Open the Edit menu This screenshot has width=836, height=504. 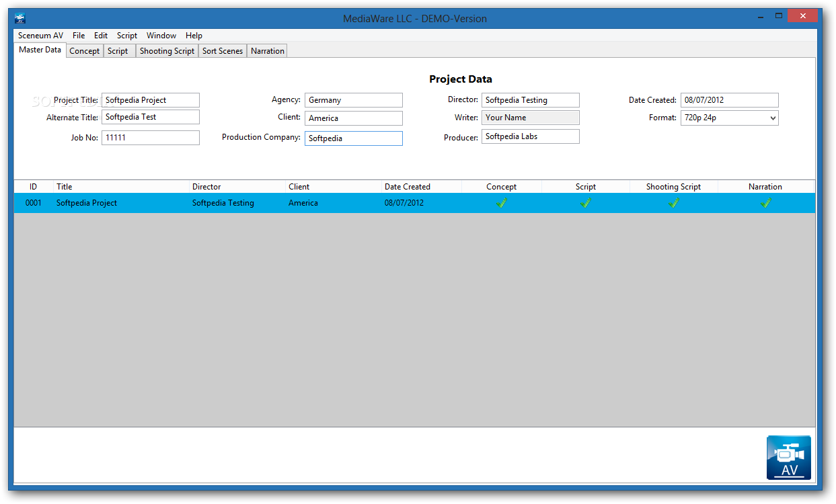coord(101,36)
